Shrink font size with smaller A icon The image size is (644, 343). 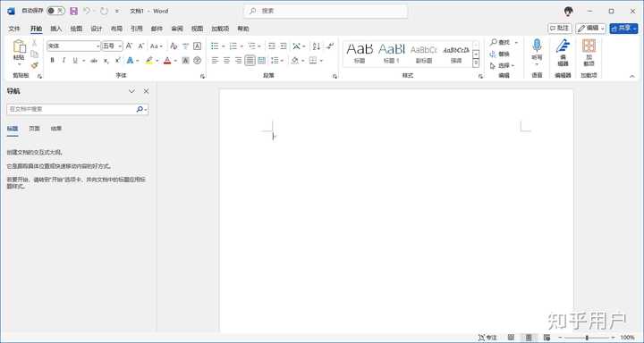coord(141,46)
